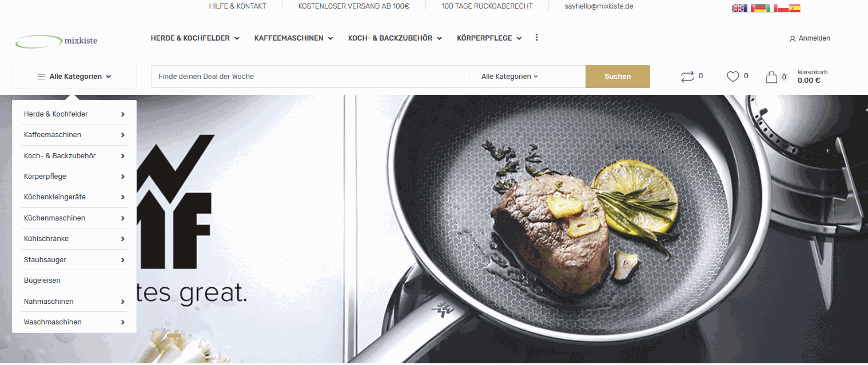Screen dimensions: 868x365
Task: Open the three-dot more menu icon
Action: (536, 38)
